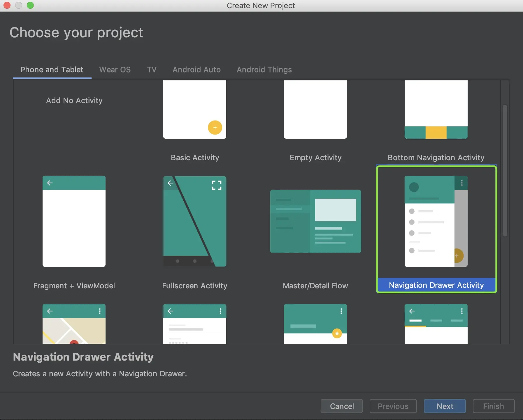Open the Android Things tab
This screenshot has width=523, height=420.
[264, 70]
